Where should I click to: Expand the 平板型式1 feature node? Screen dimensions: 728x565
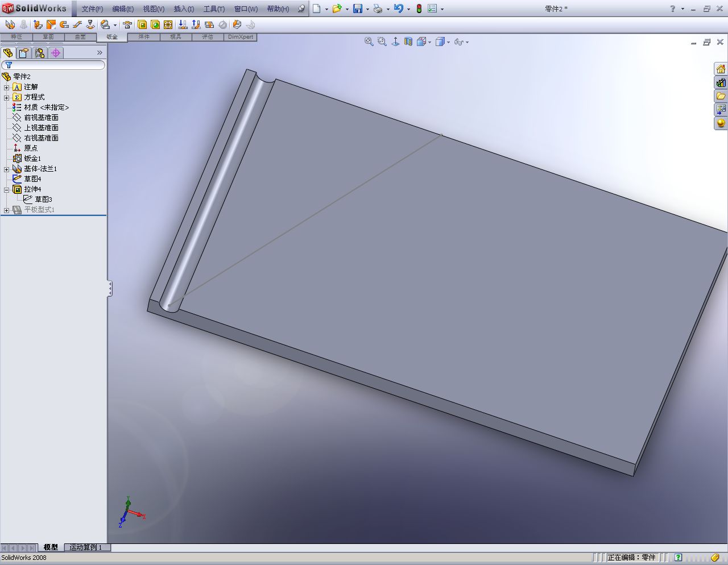click(x=7, y=210)
